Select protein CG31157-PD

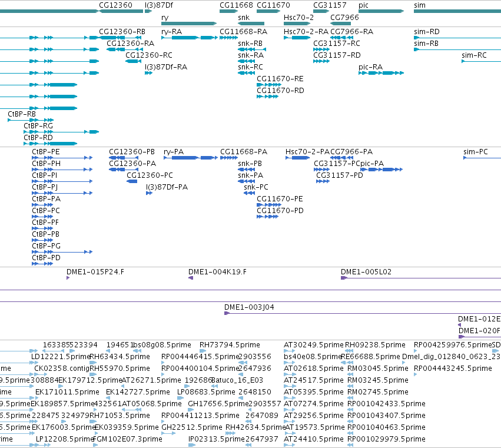pos(339,175)
